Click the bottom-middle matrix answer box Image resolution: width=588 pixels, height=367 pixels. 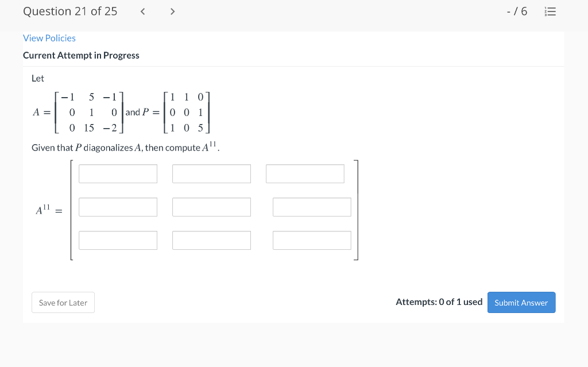(211, 240)
